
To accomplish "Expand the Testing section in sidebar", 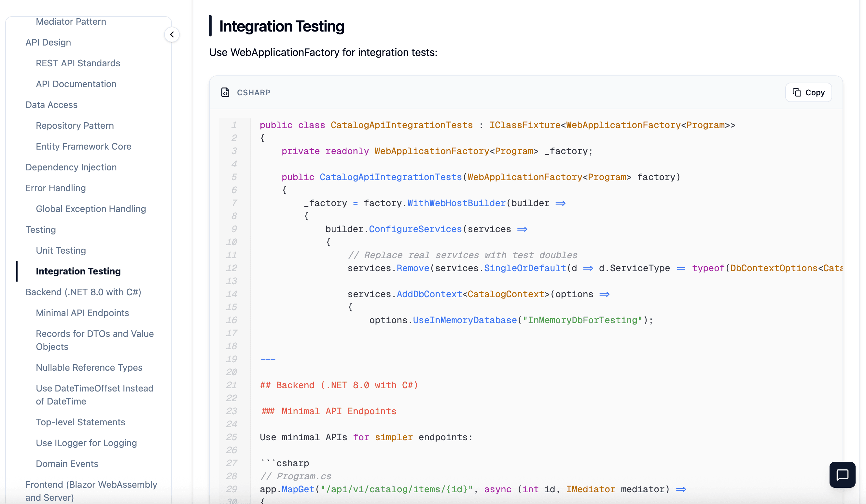I will pyautogui.click(x=40, y=230).
